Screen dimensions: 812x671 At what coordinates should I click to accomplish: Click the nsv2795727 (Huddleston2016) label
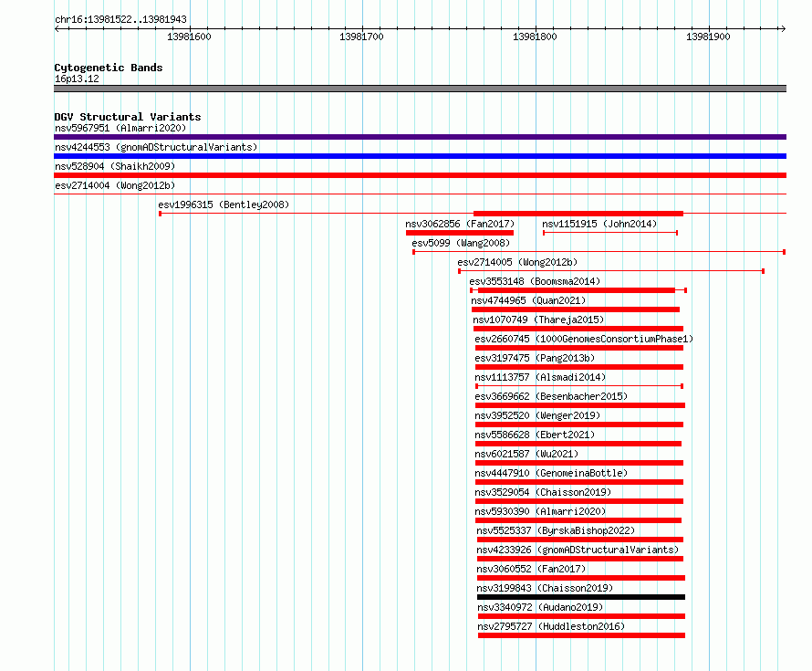(551, 626)
